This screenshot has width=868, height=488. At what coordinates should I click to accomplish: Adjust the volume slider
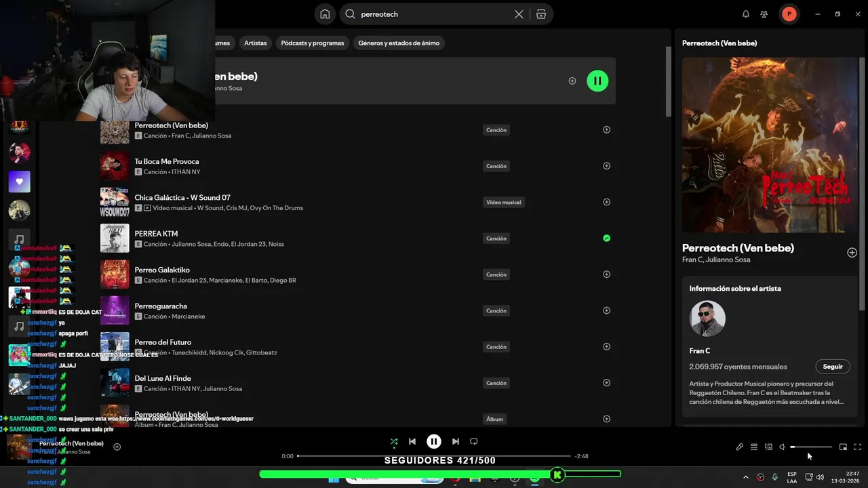pyautogui.click(x=811, y=447)
